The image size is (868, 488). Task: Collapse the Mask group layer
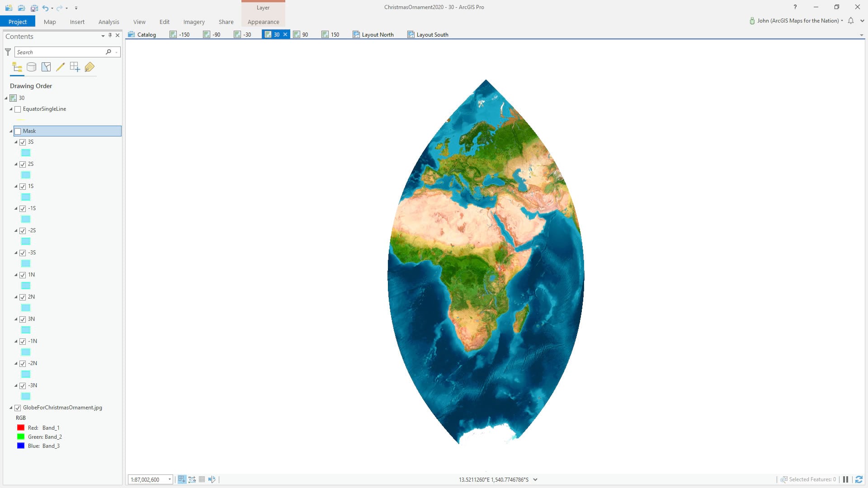click(11, 131)
